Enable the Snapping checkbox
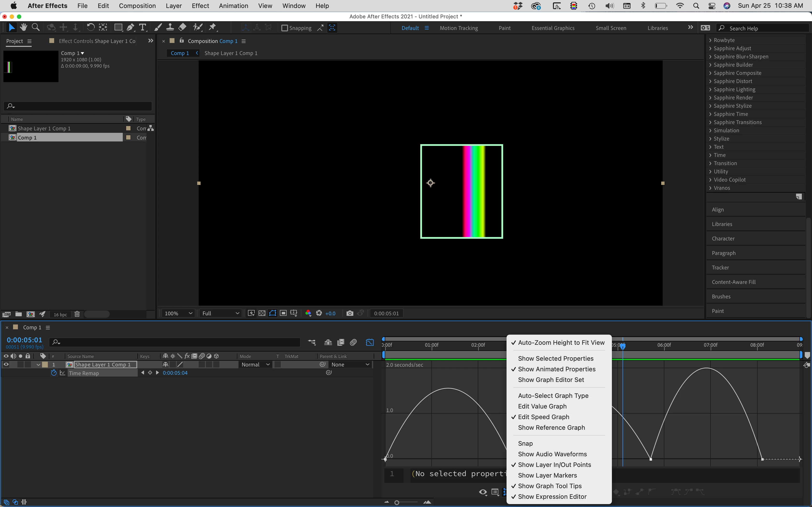 click(x=284, y=28)
